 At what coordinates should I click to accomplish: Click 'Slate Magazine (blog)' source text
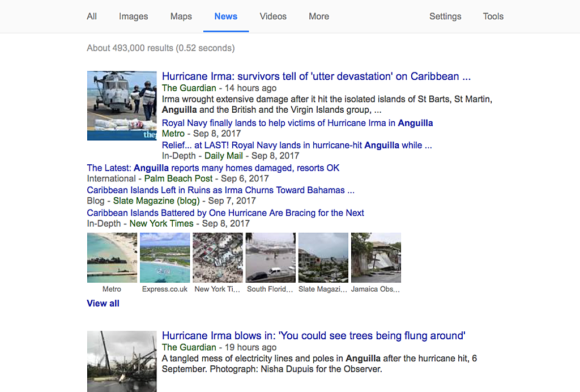tap(156, 201)
